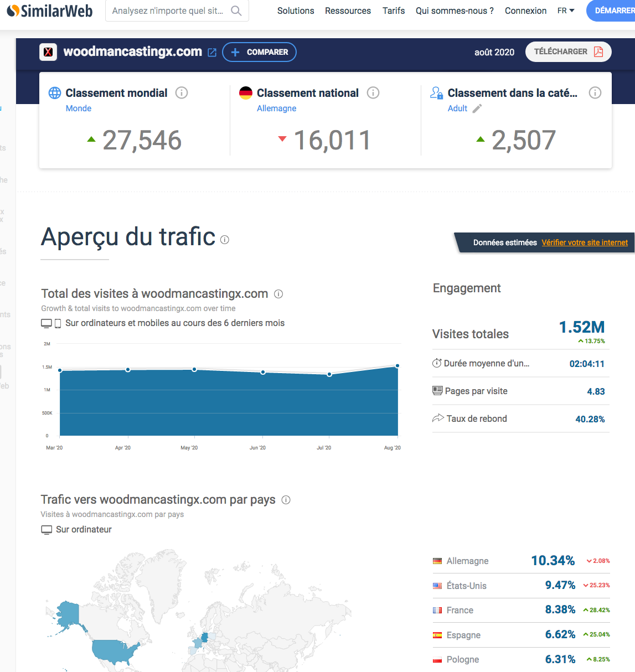Click the info icon beside Classement mondial

pos(182,93)
